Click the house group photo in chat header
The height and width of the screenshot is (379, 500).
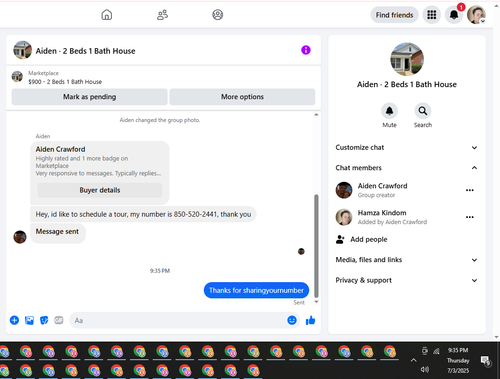(x=22, y=50)
